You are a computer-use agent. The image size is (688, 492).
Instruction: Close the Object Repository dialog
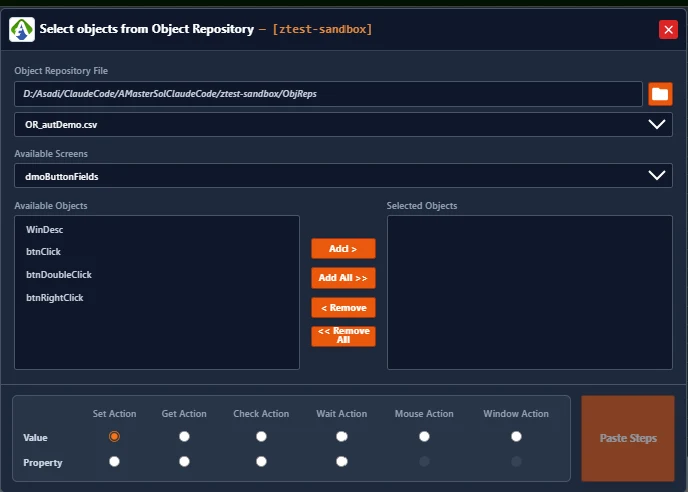pos(668,29)
